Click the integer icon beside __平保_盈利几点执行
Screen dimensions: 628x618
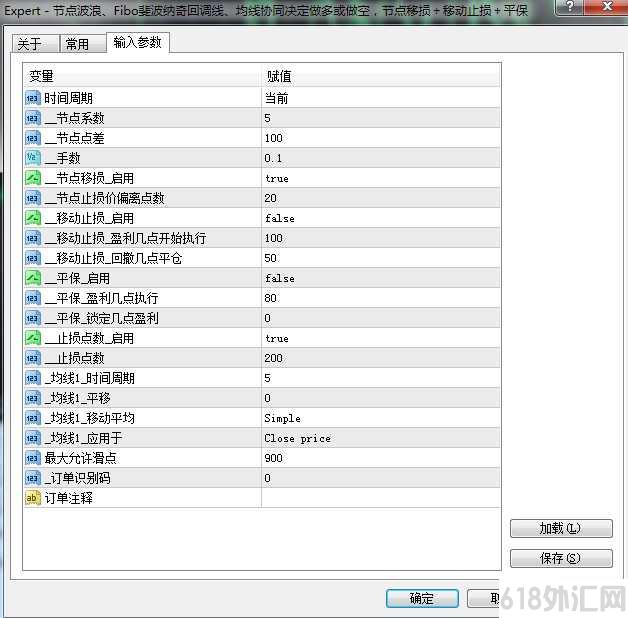33,298
